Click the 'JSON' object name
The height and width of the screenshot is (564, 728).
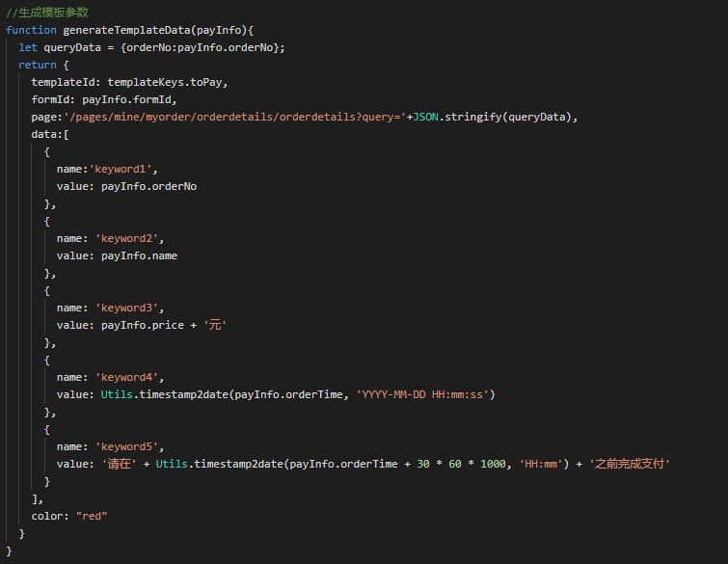(426, 117)
